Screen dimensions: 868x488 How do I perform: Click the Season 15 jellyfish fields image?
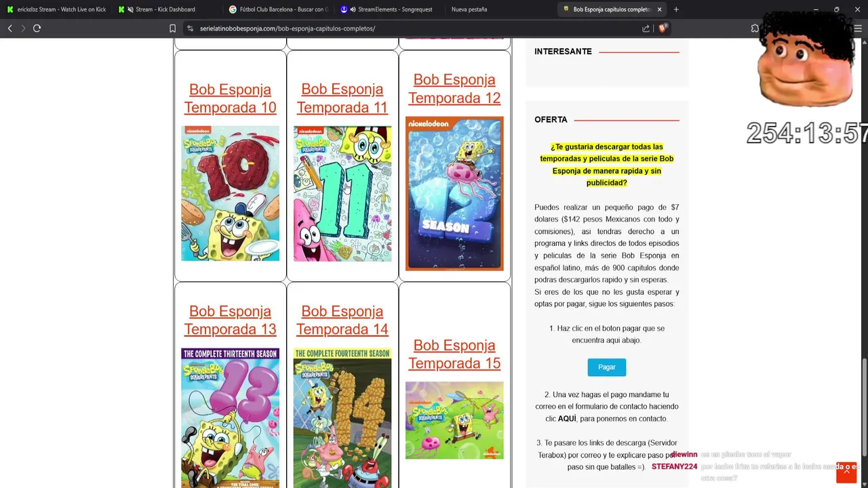(454, 420)
